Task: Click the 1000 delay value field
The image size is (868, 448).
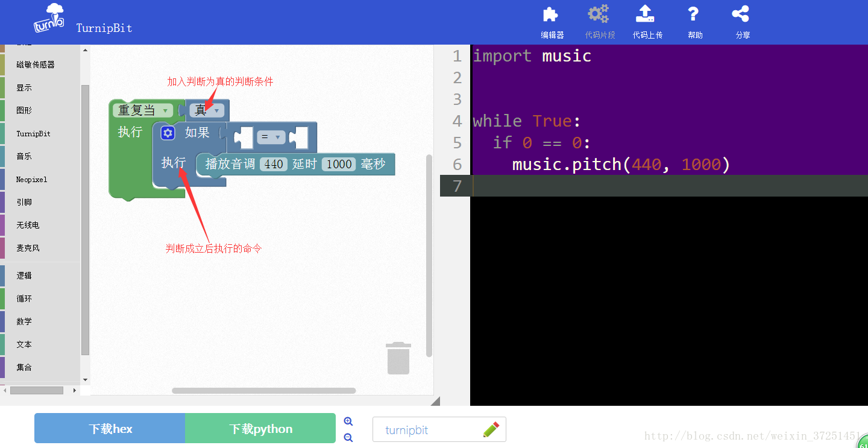Action: (339, 164)
